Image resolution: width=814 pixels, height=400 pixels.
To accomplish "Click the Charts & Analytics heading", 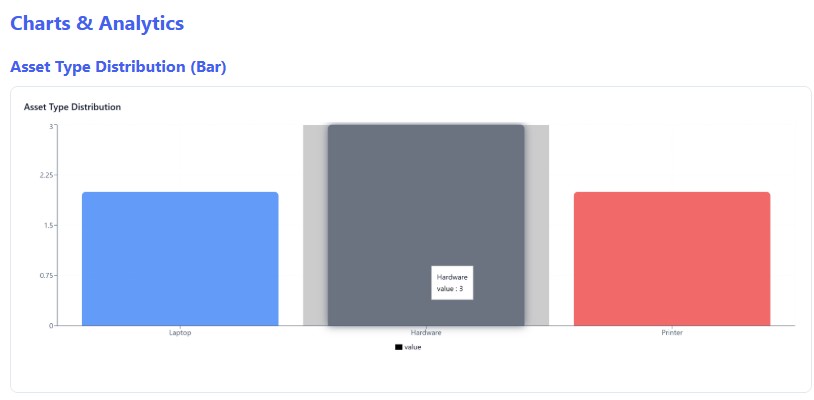I will coord(97,23).
